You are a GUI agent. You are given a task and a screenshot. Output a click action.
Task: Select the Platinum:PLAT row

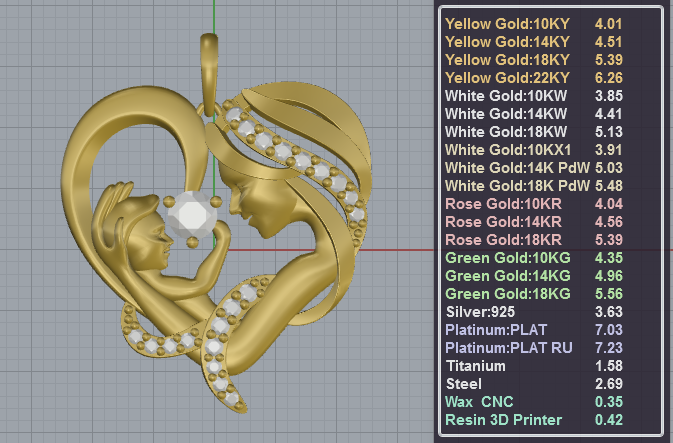[x=534, y=330]
